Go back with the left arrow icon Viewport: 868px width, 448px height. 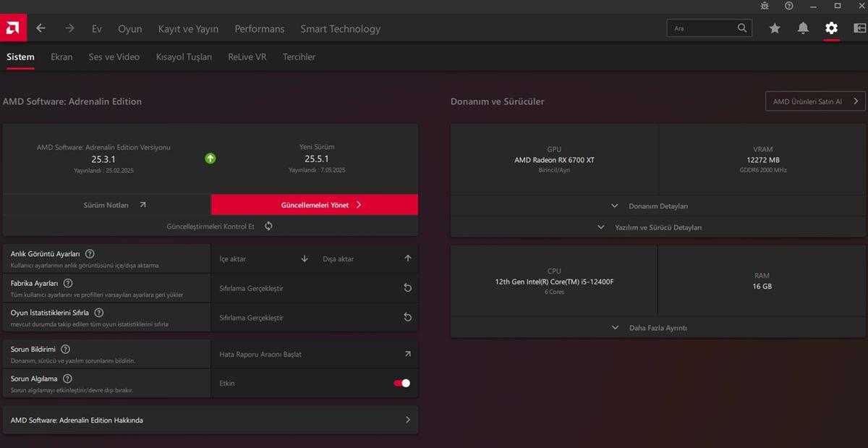click(x=41, y=28)
